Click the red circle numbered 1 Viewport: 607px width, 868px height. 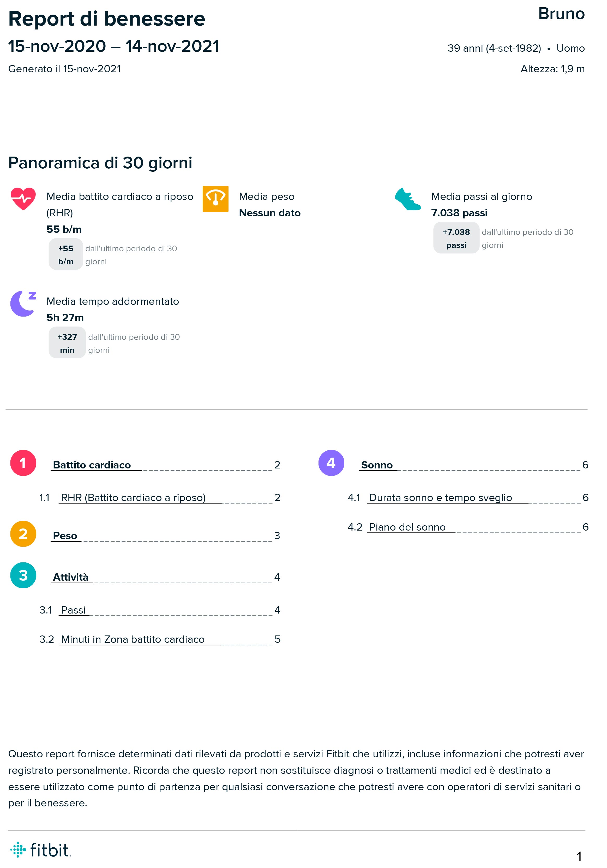pyautogui.click(x=23, y=463)
